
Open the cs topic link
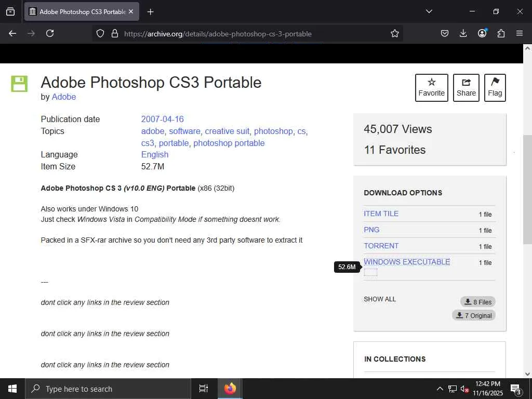pos(301,131)
